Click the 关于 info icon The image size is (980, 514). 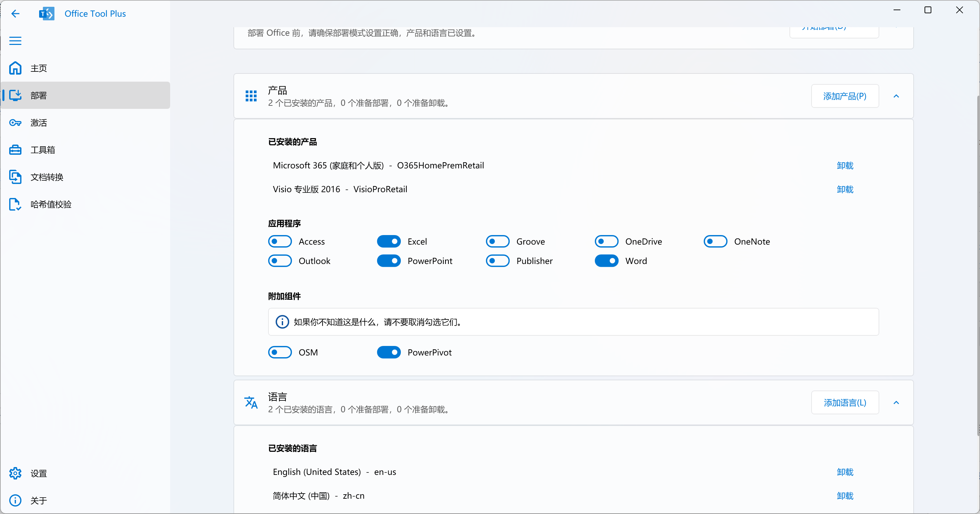pyautogui.click(x=15, y=500)
